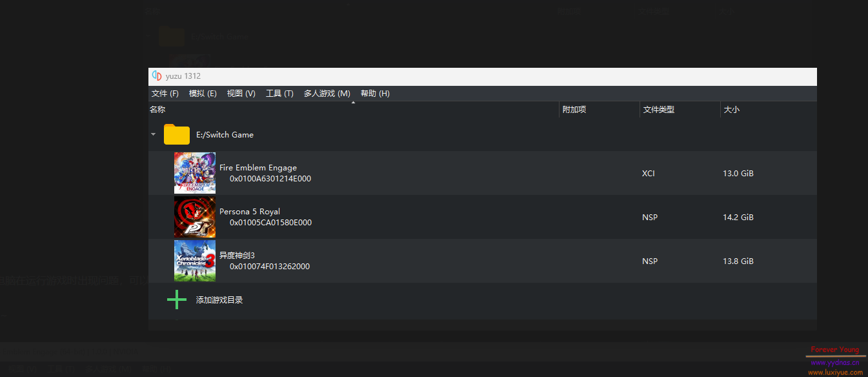Click the XCI file type cell

[649, 174]
